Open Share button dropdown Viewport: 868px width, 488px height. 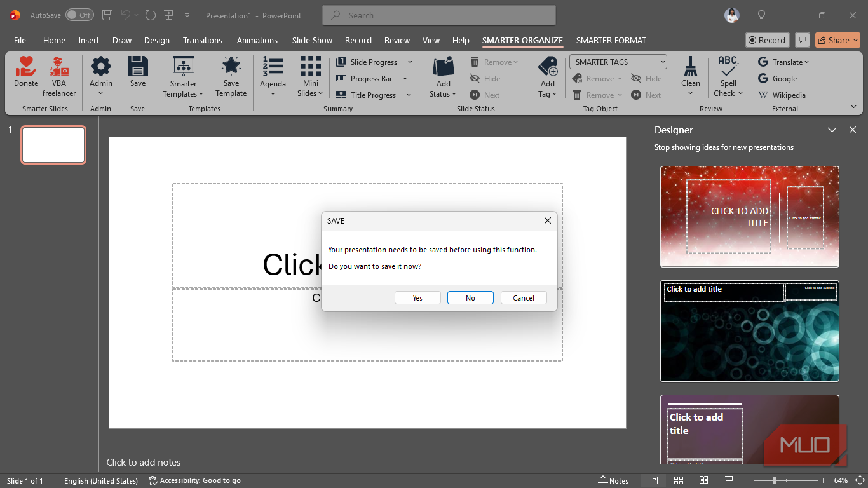click(856, 40)
